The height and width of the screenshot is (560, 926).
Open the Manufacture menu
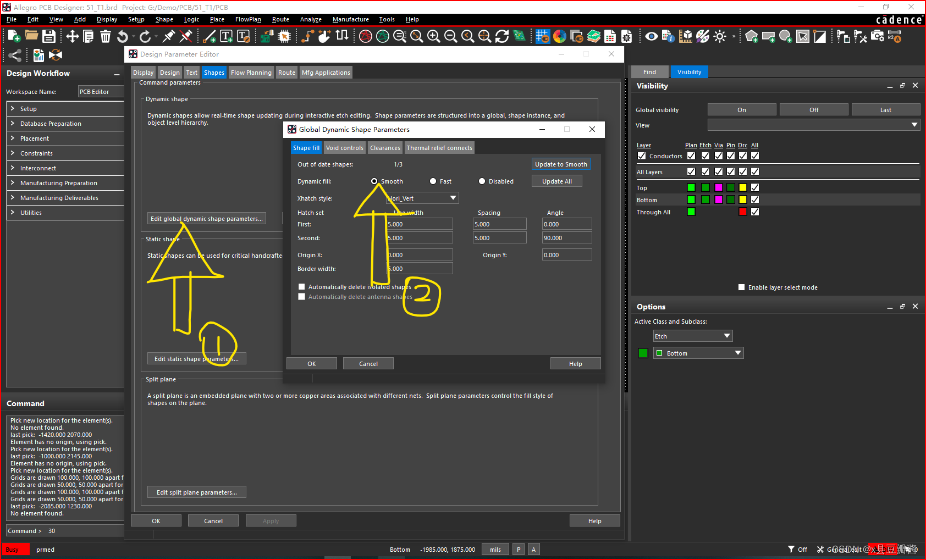tap(350, 19)
